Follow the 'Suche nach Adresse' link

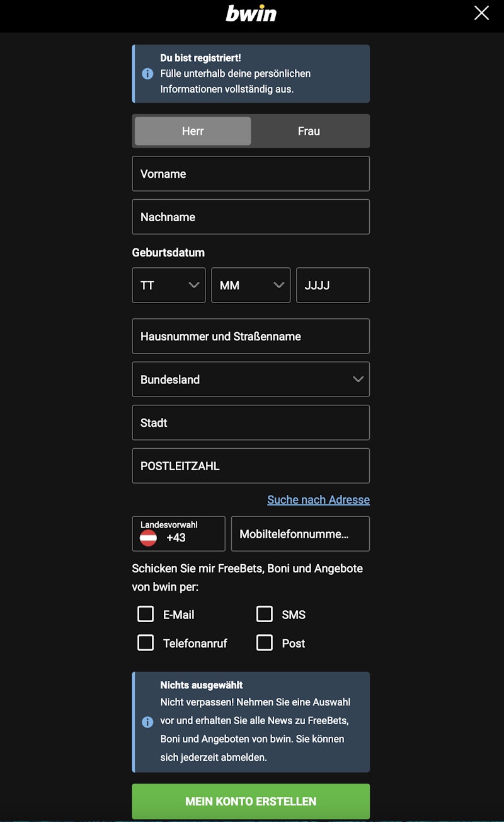[x=318, y=500]
